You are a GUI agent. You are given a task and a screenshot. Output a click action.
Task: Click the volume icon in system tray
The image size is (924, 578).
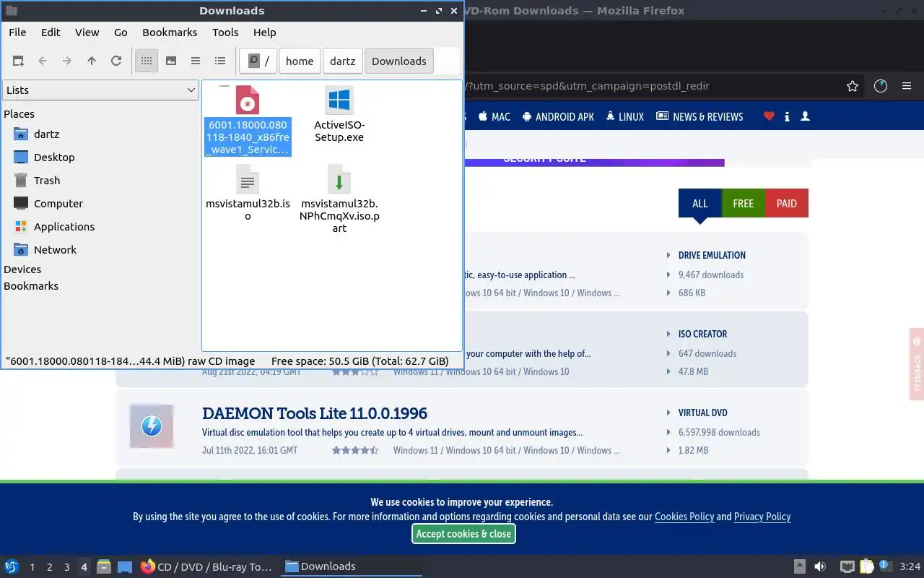click(820, 567)
